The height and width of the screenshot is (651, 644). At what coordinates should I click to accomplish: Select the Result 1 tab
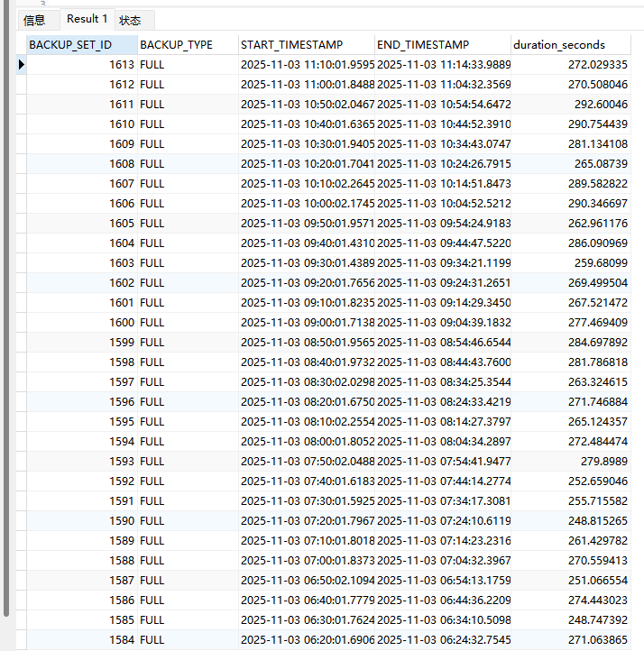pos(87,19)
